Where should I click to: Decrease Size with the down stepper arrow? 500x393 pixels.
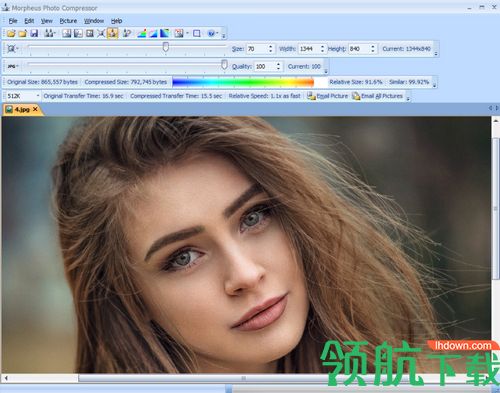click(x=271, y=51)
